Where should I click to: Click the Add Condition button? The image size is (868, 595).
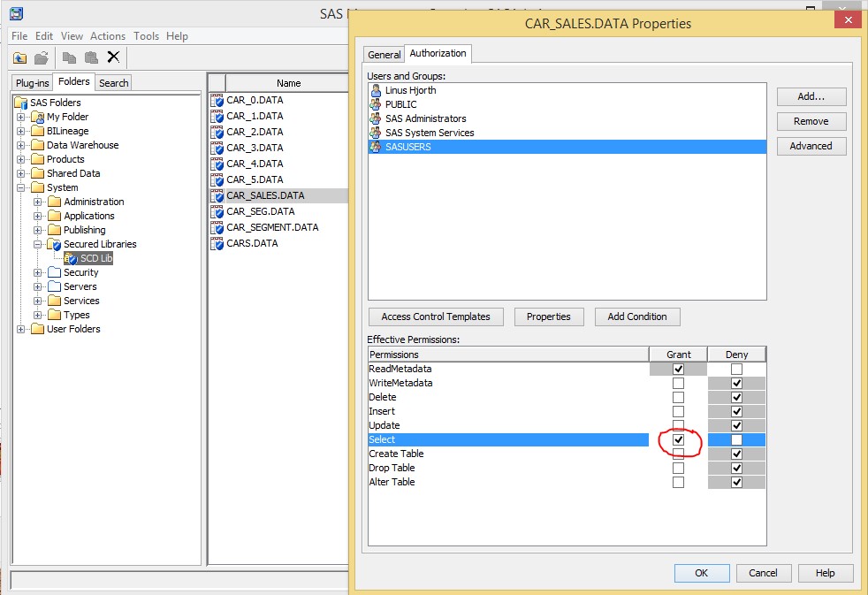pos(637,317)
